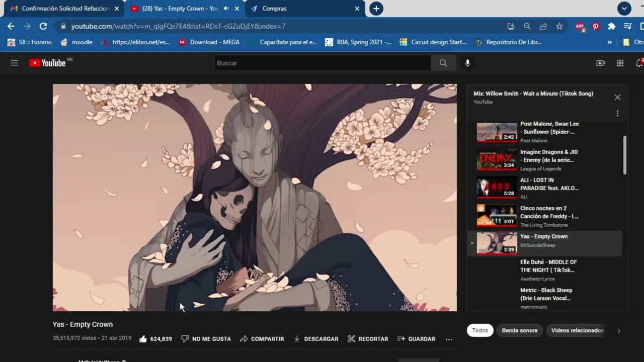Open the Extensions puzzle icon
The height and width of the screenshot is (362, 644).
tap(612, 26)
